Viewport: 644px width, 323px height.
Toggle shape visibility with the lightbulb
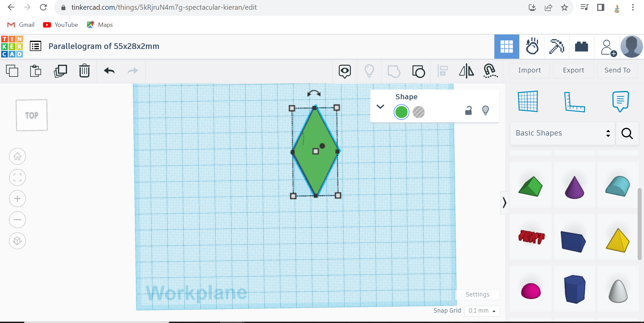tap(486, 110)
